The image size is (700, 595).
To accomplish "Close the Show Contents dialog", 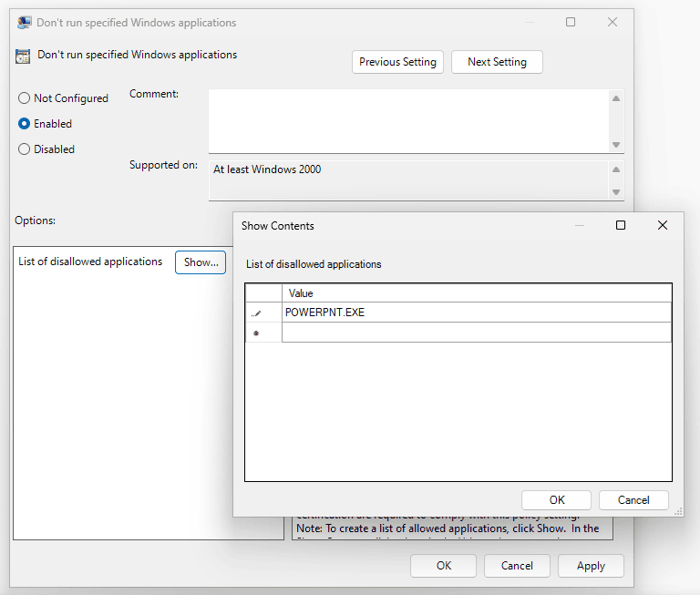I will 663,225.
